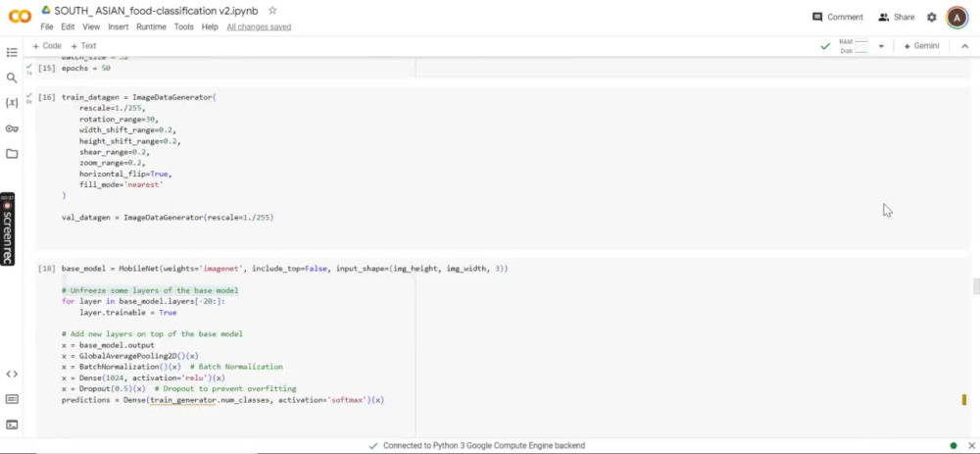Open the Tools menu
Image resolution: width=980 pixels, height=454 pixels.
(x=184, y=26)
